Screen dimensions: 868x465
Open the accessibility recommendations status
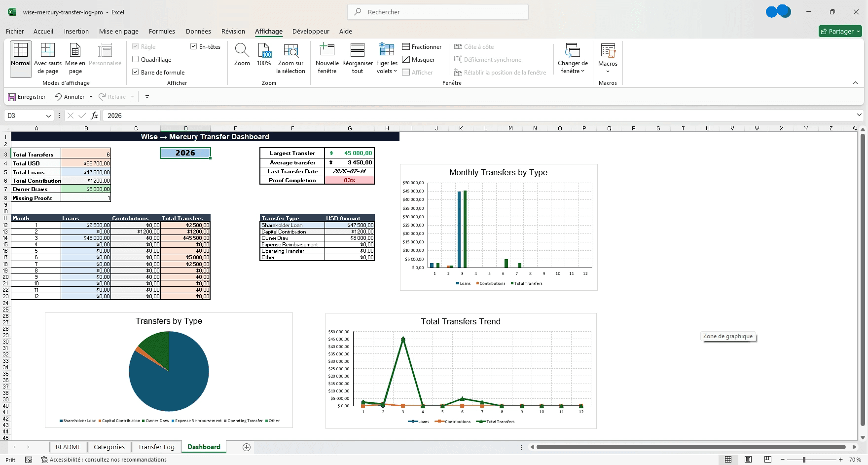[x=104, y=460]
